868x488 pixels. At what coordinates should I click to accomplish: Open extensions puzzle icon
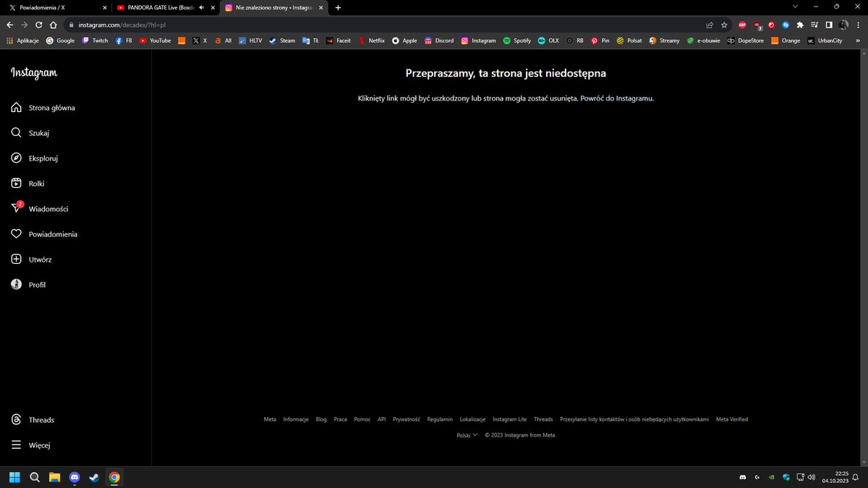coord(800,25)
